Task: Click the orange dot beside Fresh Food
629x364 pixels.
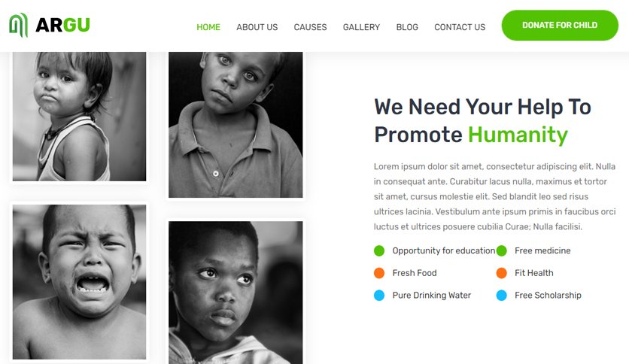Action: pos(379,273)
